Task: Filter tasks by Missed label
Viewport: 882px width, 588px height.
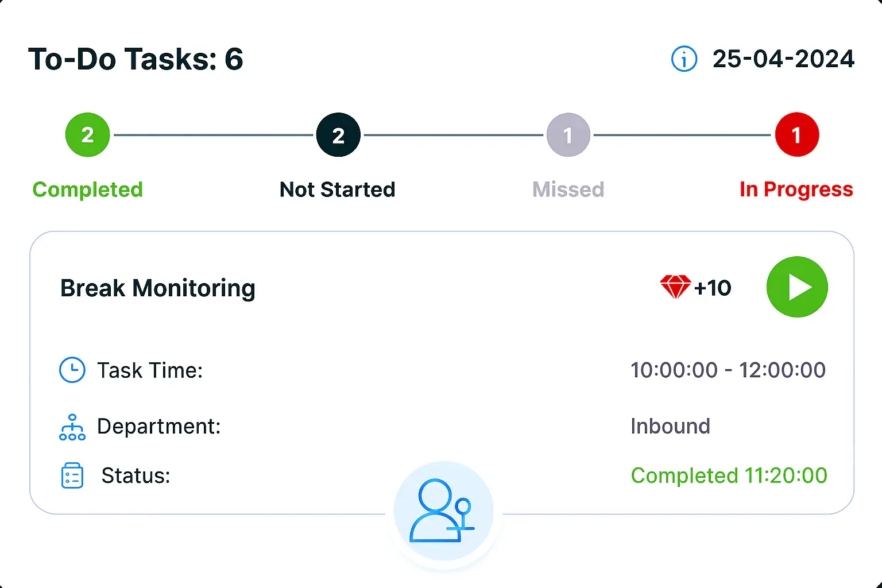Action: (x=568, y=189)
